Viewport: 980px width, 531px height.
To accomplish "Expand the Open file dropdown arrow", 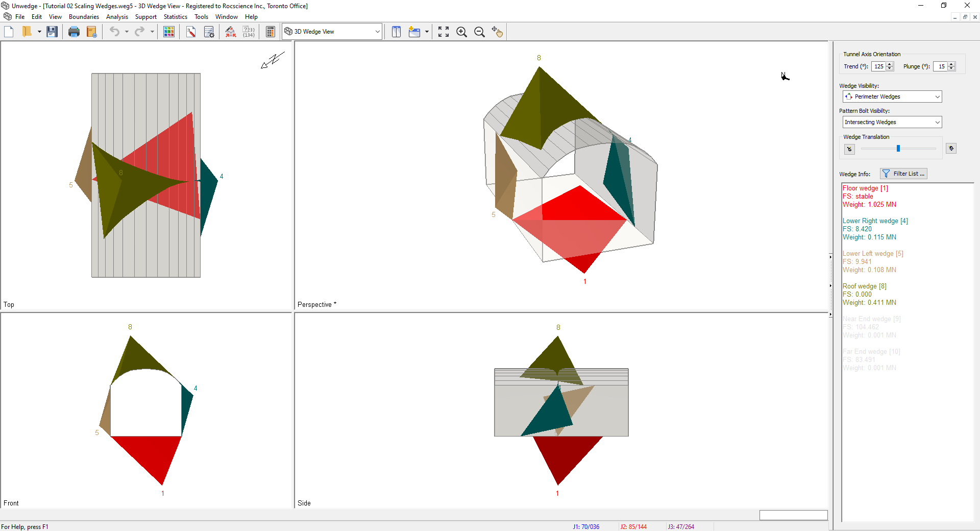I will (39, 32).
